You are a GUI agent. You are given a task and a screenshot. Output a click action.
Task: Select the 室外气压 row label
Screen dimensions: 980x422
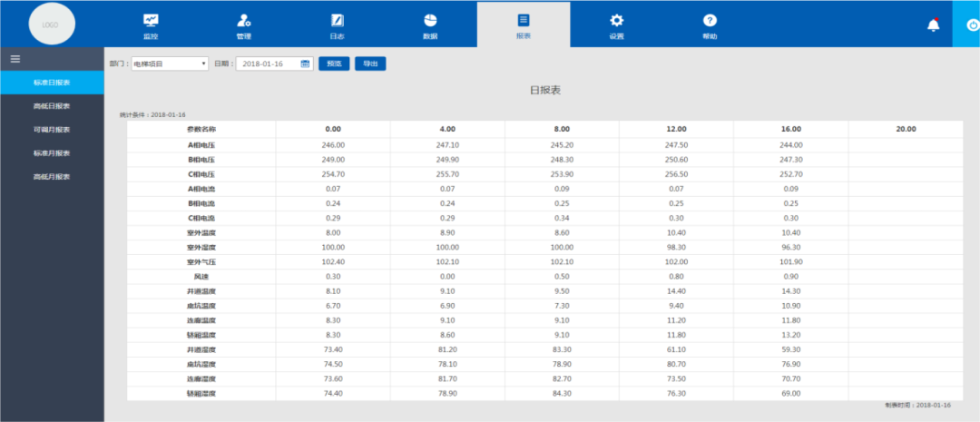[201, 262]
